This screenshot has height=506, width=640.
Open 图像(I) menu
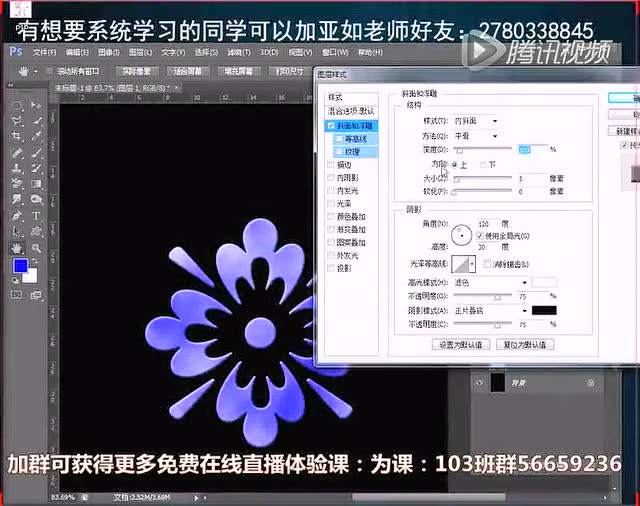(x=109, y=52)
